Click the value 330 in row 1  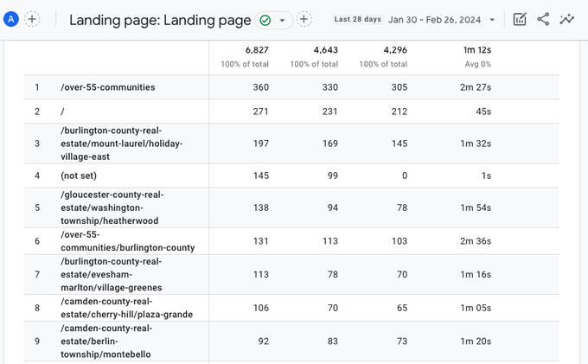tap(330, 87)
